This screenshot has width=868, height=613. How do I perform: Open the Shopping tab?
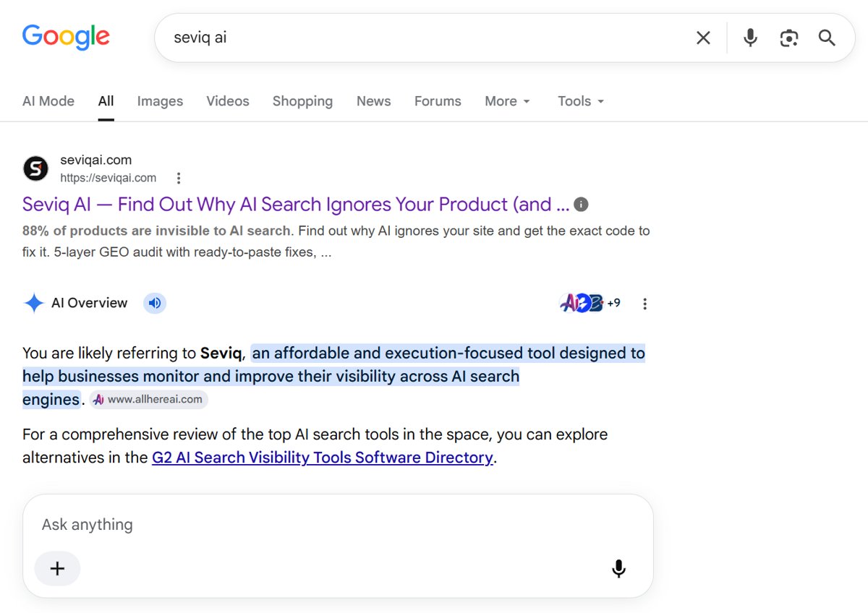(x=302, y=101)
